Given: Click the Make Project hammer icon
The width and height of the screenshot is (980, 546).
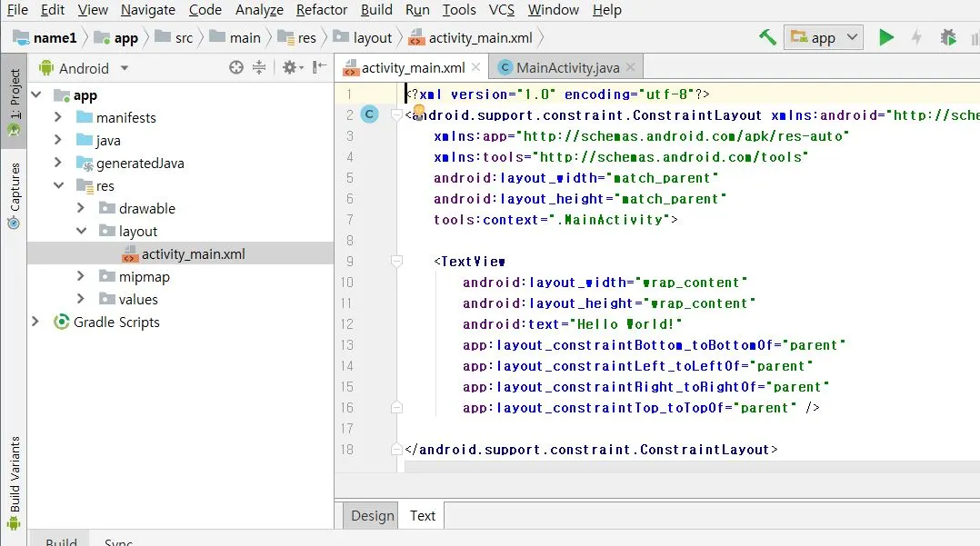Looking at the screenshot, I should (767, 37).
